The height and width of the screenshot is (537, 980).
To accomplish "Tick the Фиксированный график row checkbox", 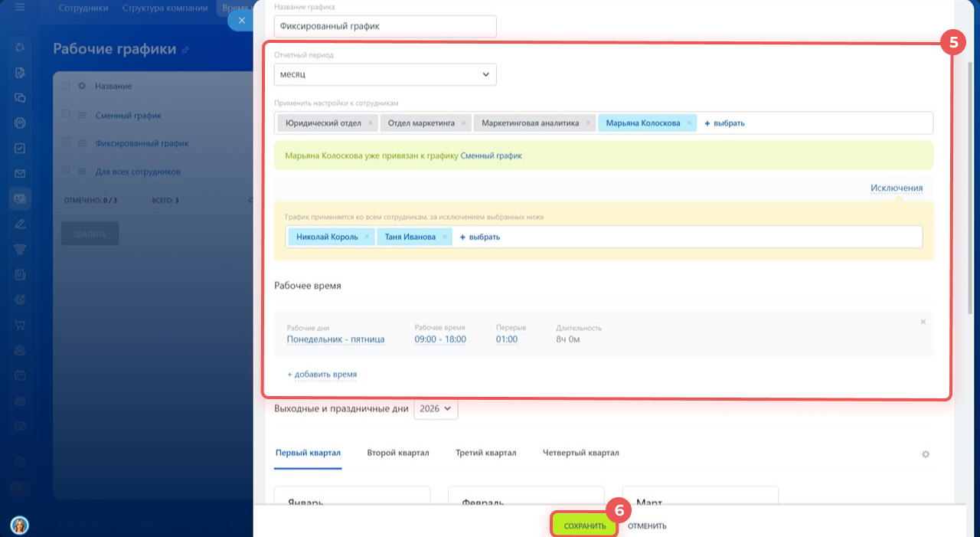I will [x=67, y=142].
